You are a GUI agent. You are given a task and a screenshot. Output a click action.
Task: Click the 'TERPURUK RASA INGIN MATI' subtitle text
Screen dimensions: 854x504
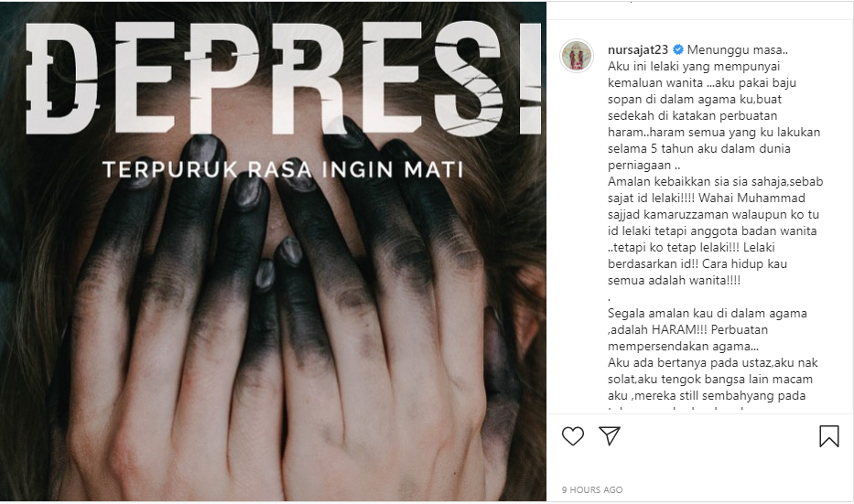(x=283, y=169)
